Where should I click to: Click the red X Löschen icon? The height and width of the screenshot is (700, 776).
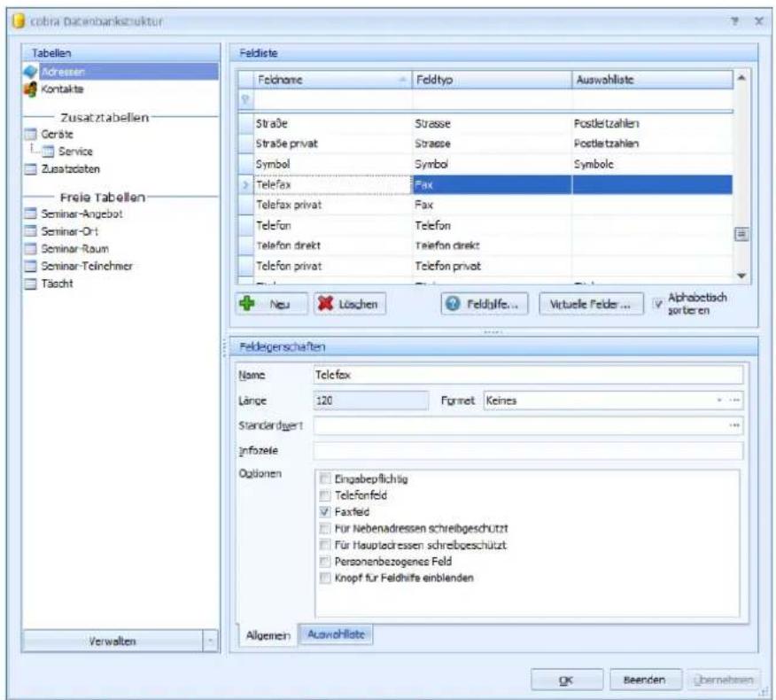[x=325, y=303]
